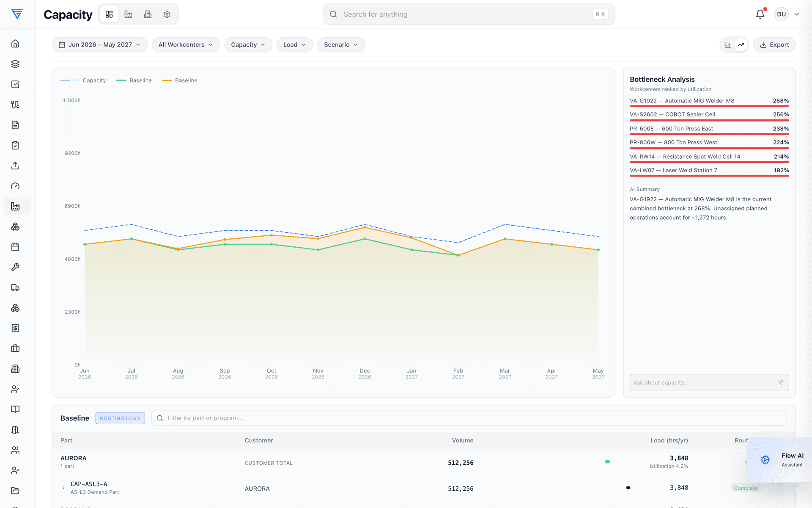Click the VA-G1922 MIG Welder utilization bar

pyautogui.click(x=709, y=106)
